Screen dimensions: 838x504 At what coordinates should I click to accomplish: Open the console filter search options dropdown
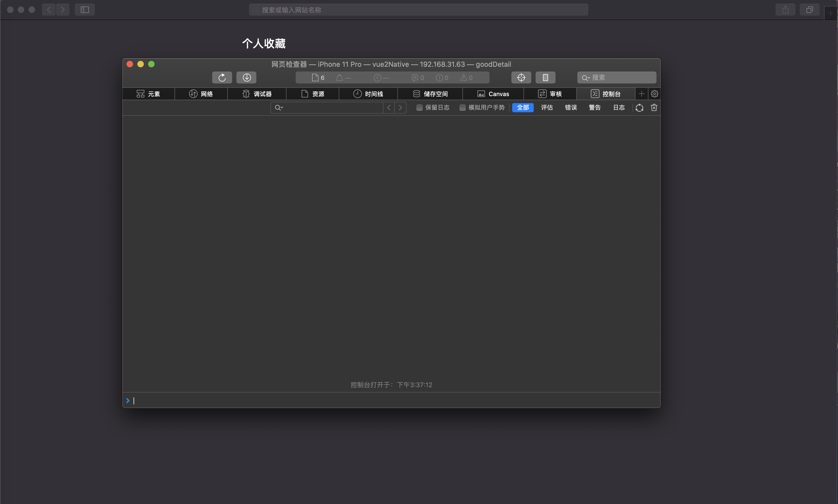click(x=279, y=108)
